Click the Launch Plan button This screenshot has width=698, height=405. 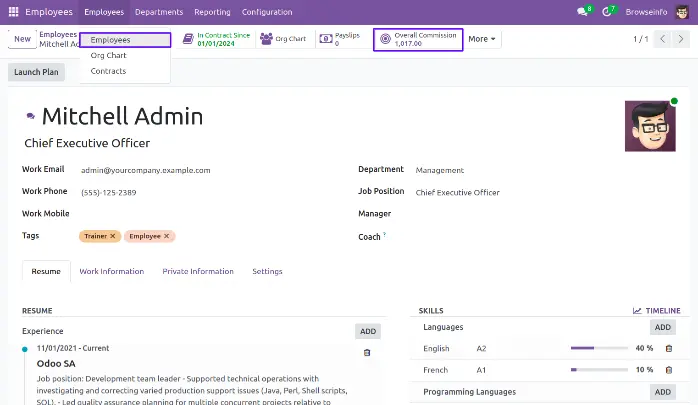point(36,72)
